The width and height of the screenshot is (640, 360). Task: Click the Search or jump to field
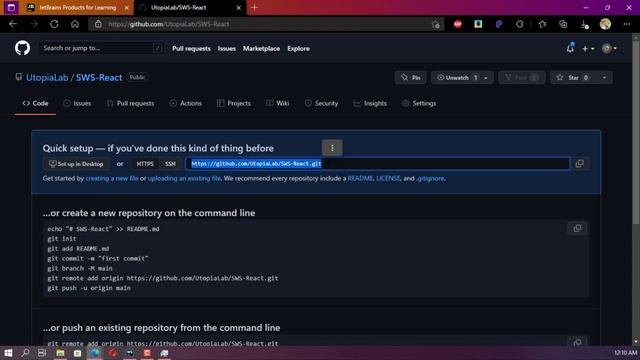pos(101,48)
